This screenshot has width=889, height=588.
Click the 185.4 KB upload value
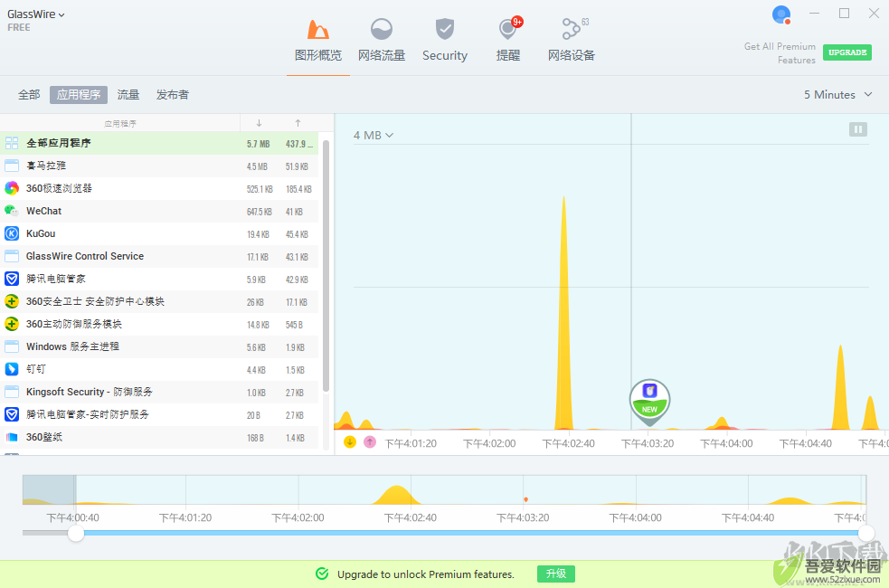pos(298,189)
